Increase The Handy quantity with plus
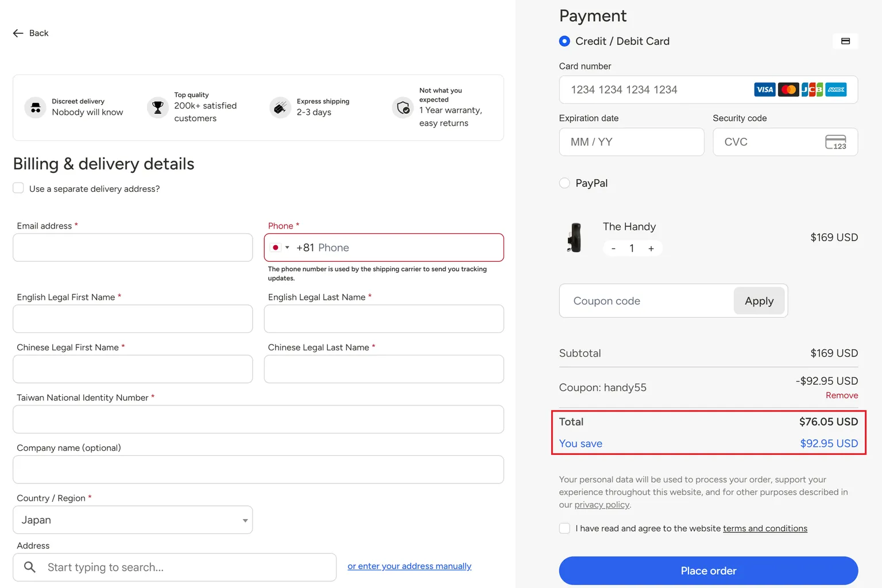 (x=651, y=248)
